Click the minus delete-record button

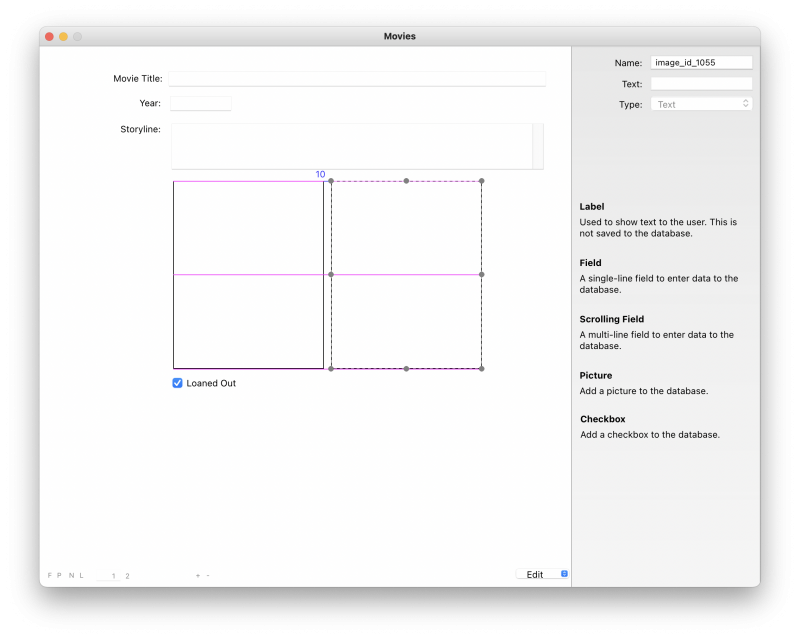(x=207, y=575)
